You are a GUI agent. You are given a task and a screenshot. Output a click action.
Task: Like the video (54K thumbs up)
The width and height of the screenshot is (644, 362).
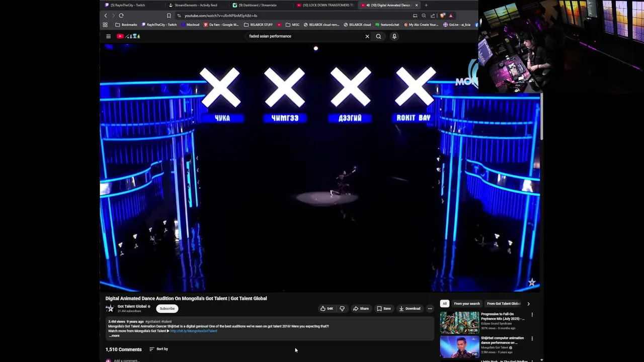click(327, 309)
